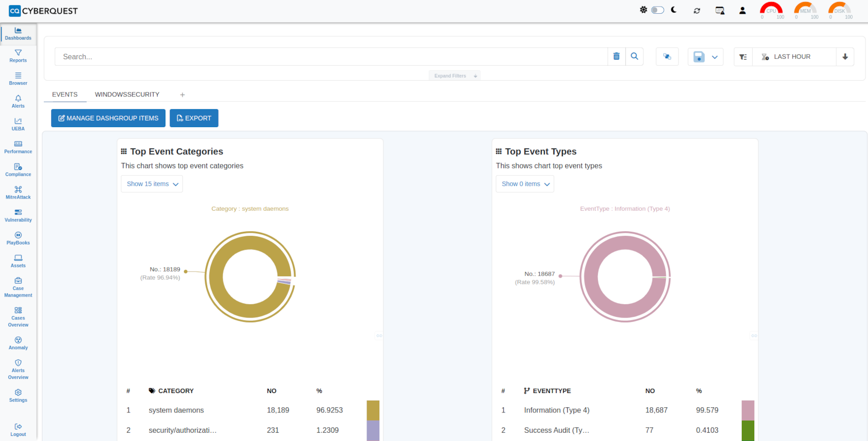Screen dimensions: 868x441
Task: Go to PlayBooks in the sidebar
Action: [x=18, y=238]
